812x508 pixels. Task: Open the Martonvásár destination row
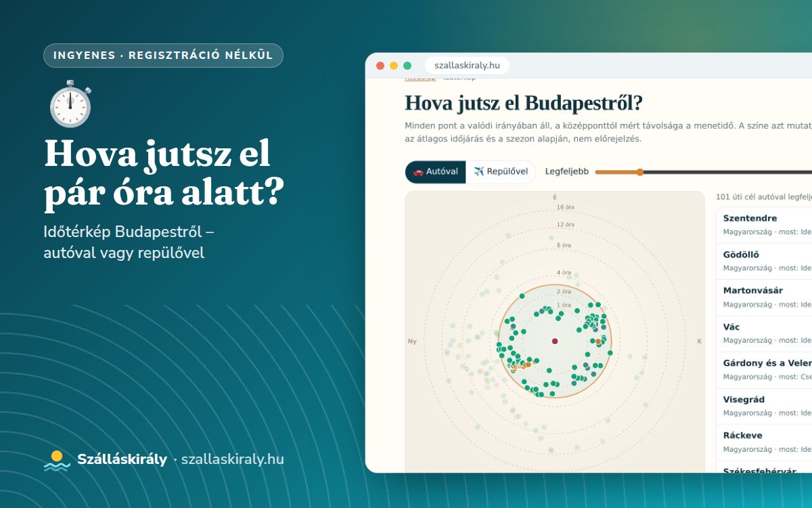coord(764,297)
